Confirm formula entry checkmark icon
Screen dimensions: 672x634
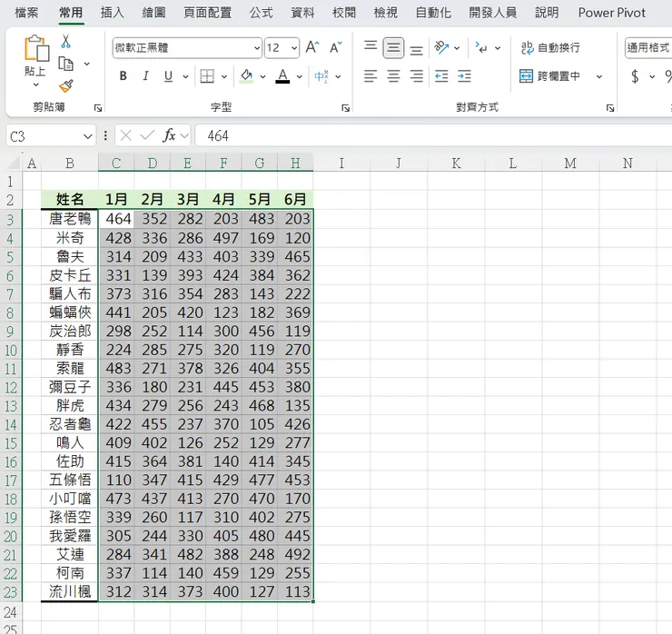(x=147, y=136)
